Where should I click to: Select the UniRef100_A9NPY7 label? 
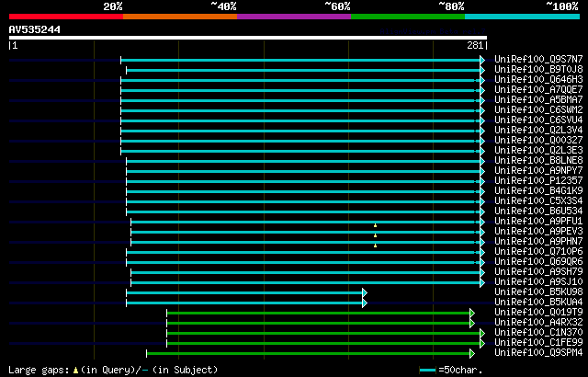(x=538, y=171)
